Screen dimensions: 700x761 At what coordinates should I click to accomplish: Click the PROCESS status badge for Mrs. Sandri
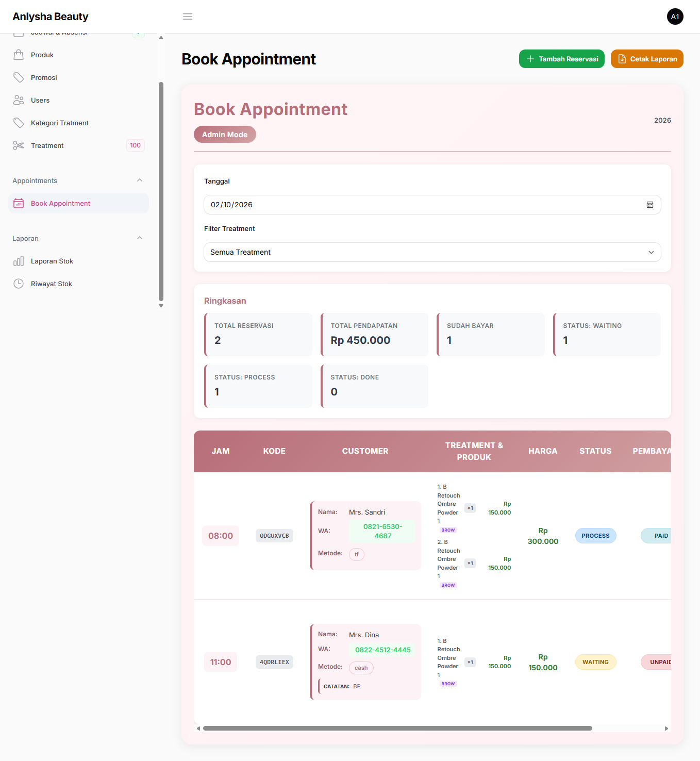tap(595, 536)
